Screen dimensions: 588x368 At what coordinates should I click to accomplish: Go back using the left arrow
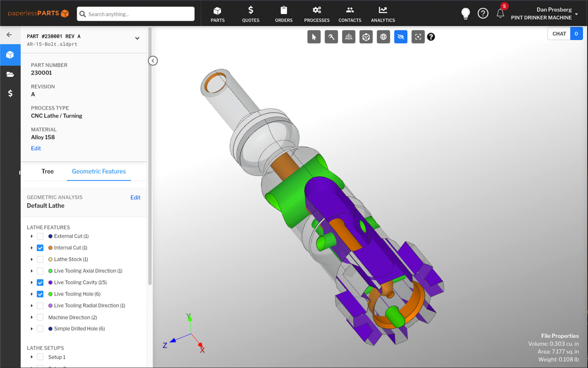9,35
